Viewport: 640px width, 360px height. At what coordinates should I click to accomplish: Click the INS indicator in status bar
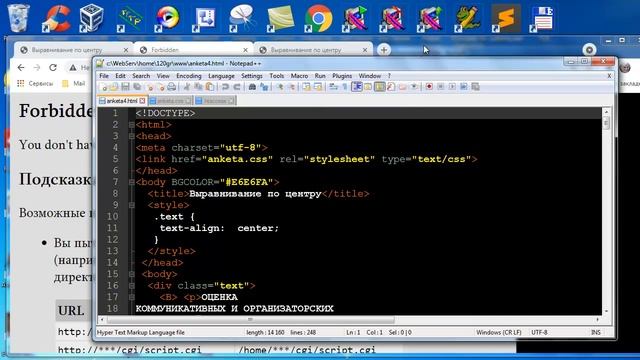tap(596, 333)
